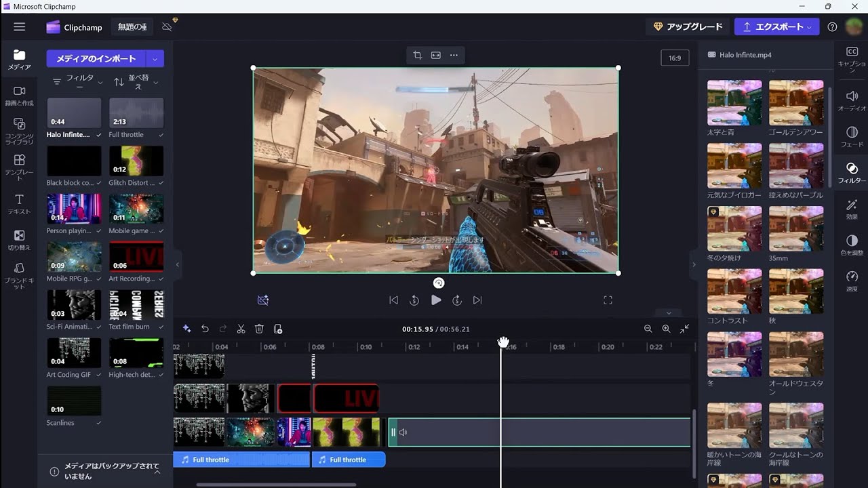
Task: Delete the selected clip with trash icon
Action: 259,329
